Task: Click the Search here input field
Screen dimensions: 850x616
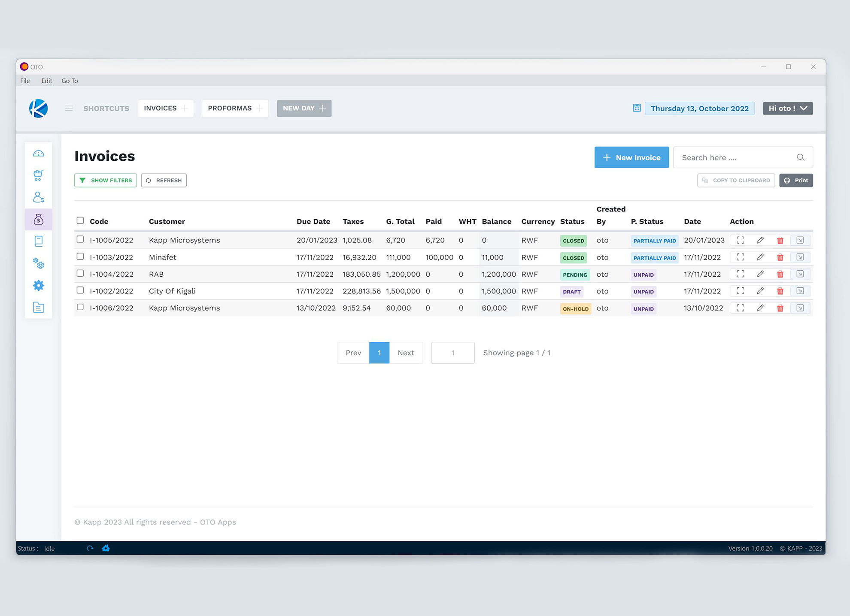Action: tap(736, 157)
